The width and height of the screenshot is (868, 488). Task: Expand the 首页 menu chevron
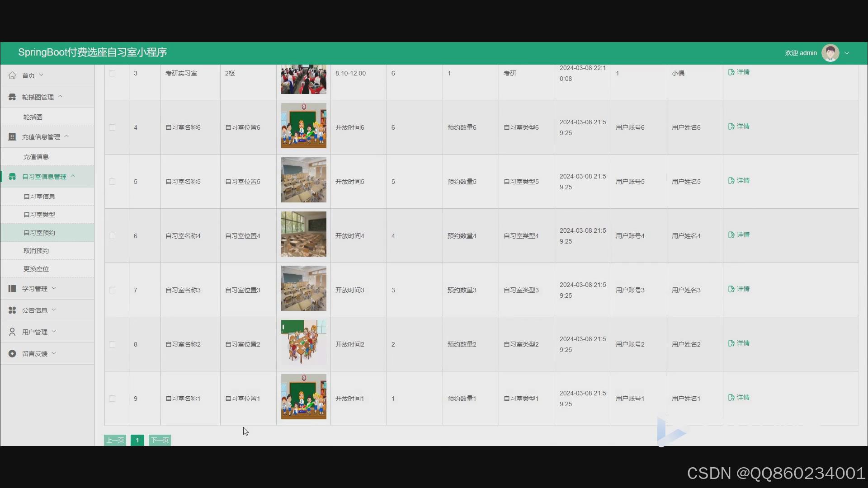pyautogui.click(x=41, y=75)
